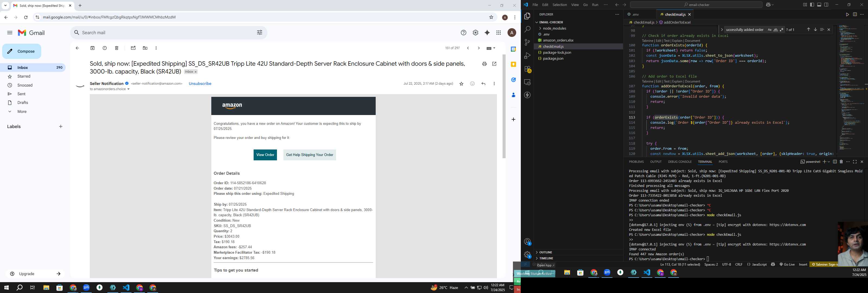Open Google Contacts in side panel
This screenshot has width=868, height=293.
pyautogui.click(x=513, y=95)
